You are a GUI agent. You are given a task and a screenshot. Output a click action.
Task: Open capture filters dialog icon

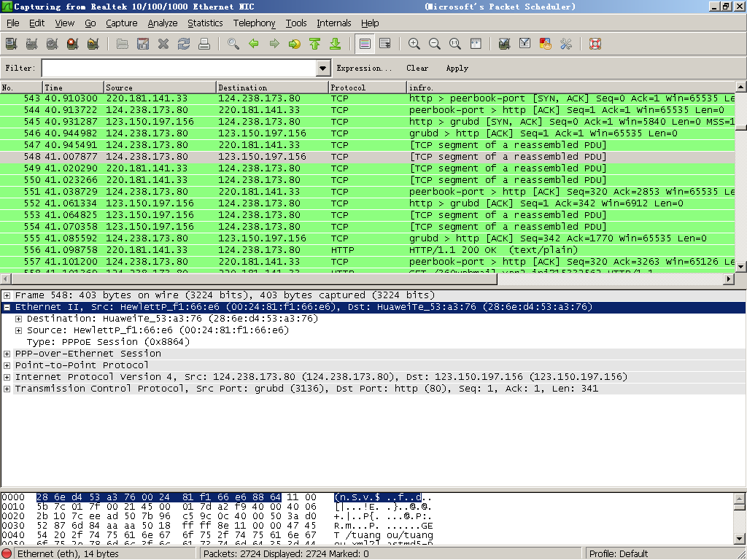coord(505,44)
